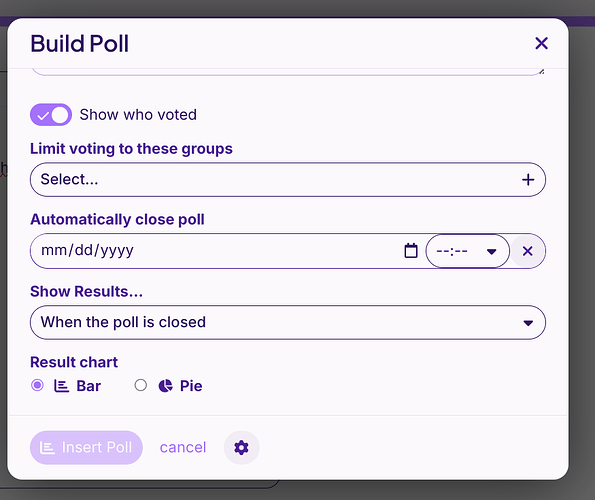Image resolution: width=595 pixels, height=500 pixels.
Task: Click the cancel link
Action: click(183, 448)
